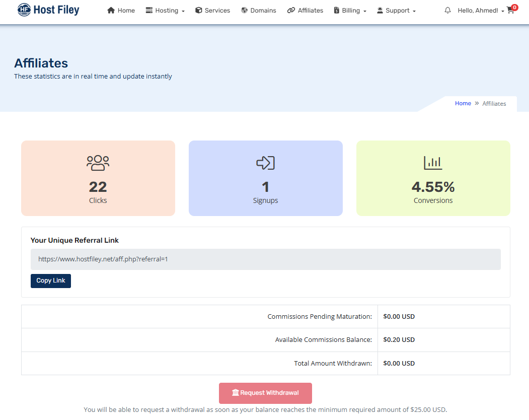
Task: Click the referral link URL field
Action: pyautogui.click(x=265, y=259)
